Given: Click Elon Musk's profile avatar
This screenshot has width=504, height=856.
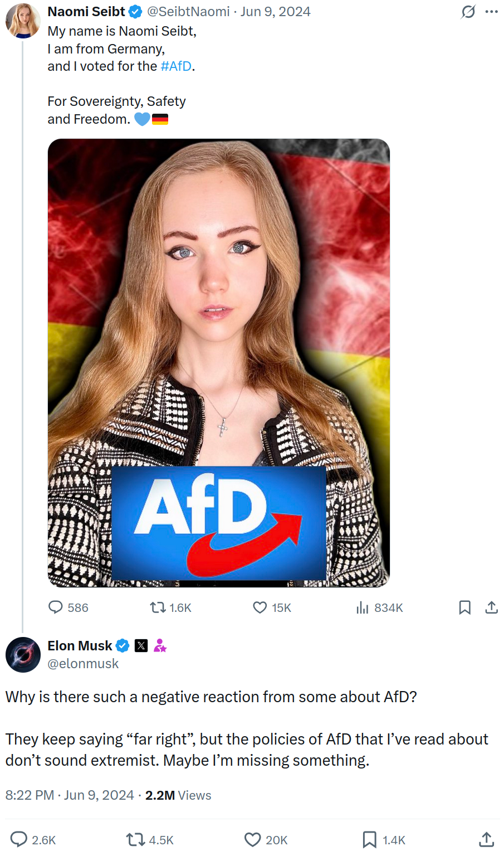Looking at the screenshot, I should pos(23,655).
